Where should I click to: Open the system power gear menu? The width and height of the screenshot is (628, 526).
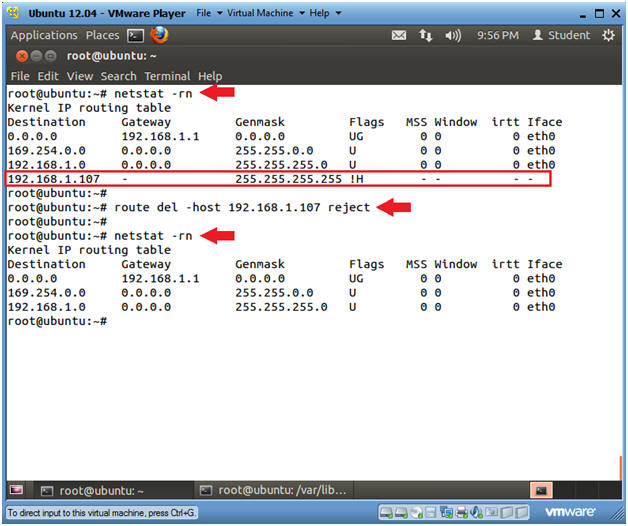tap(608, 35)
